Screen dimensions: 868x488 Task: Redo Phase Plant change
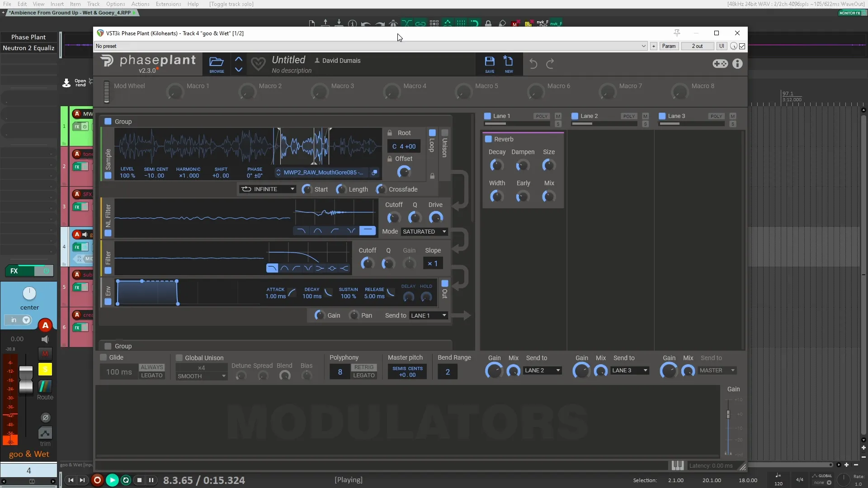tap(550, 64)
